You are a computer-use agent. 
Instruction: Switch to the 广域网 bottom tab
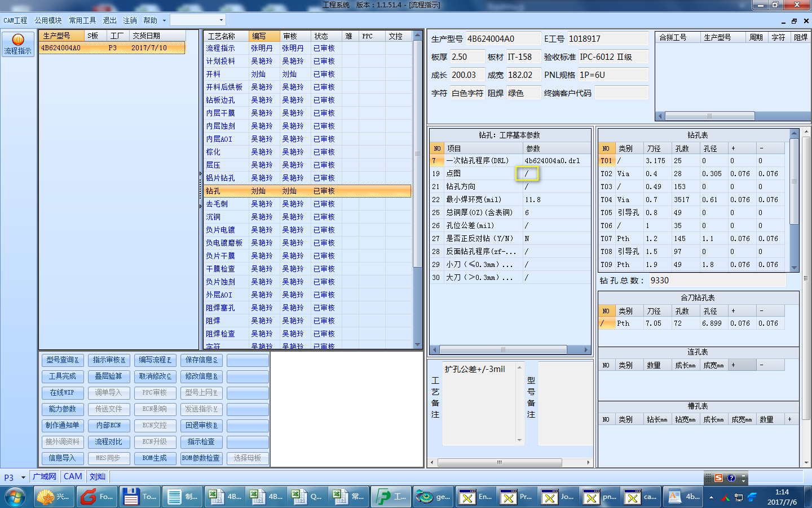(45, 476)
